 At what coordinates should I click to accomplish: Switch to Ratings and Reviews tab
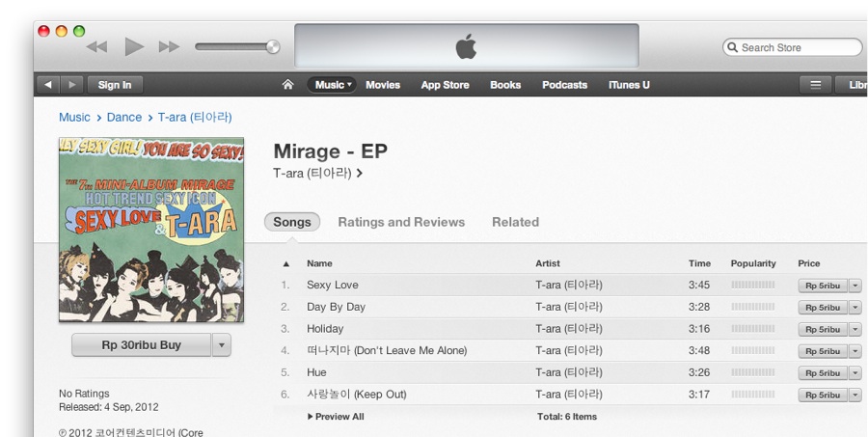click(401, 222)
